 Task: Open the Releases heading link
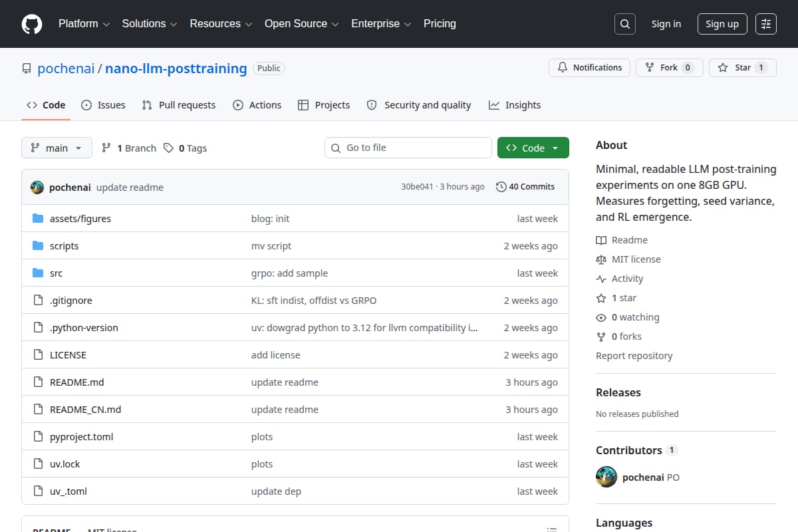[x=618, y=392]
